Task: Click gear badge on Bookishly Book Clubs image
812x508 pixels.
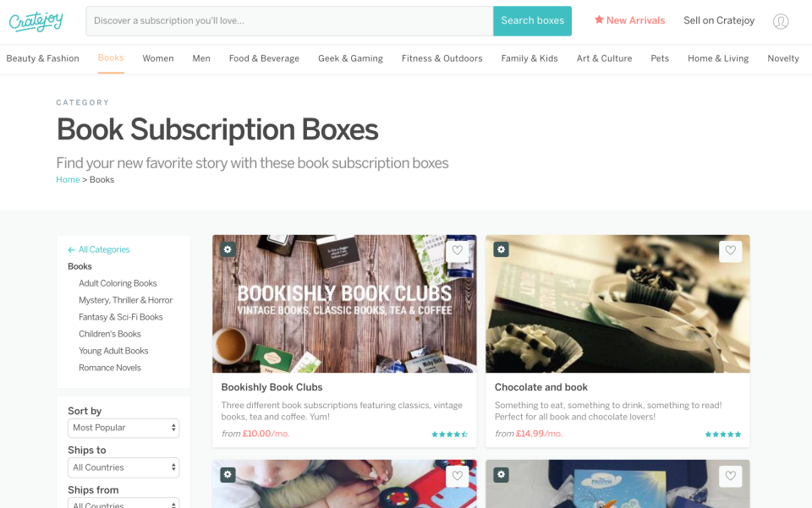Action: click(228, 249)
